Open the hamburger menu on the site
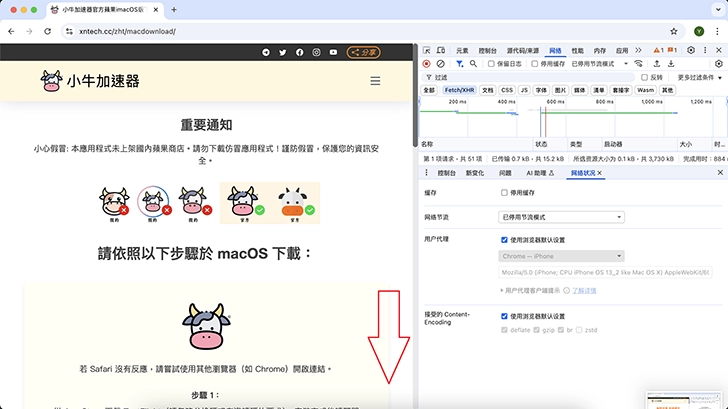Screen dimensions: 728x409 pos(375,81)
